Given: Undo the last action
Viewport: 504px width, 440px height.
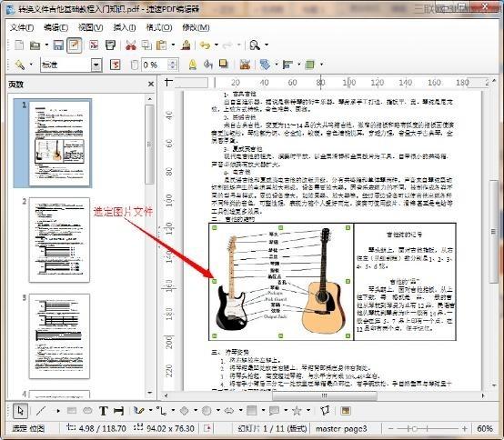Looking at the screenshot, I should click(205, 45).
